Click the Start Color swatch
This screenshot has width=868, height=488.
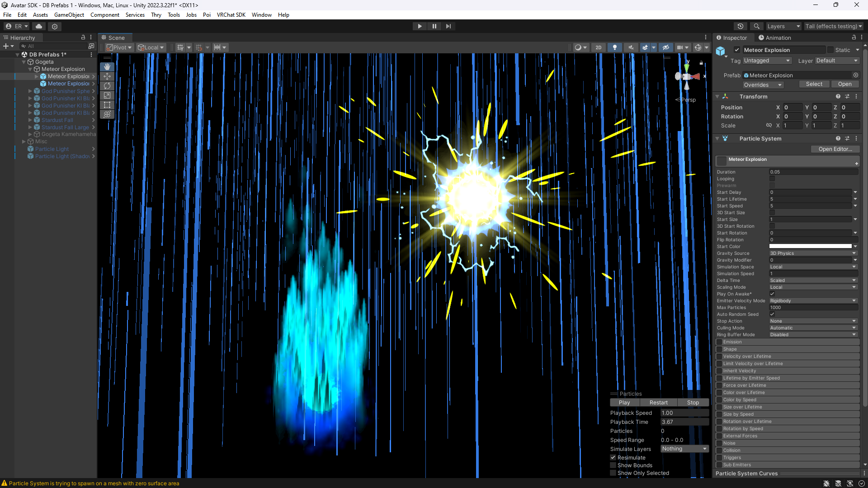810,247
